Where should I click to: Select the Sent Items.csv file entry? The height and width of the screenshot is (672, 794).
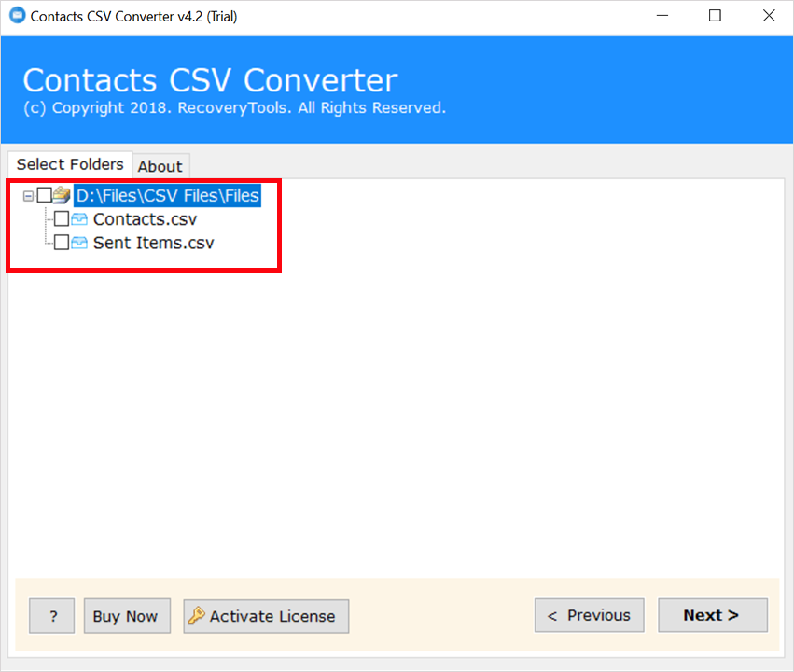pyautogui.click(x=153, y=243)
